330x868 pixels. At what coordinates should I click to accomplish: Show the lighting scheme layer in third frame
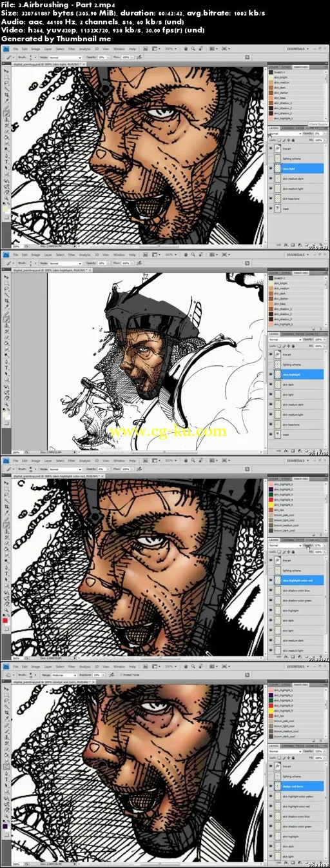pos(271,571)
